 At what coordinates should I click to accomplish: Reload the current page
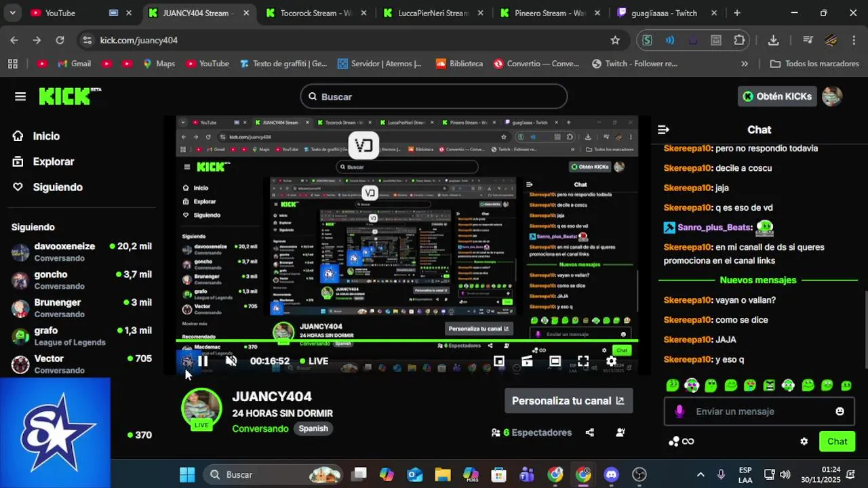tap(60, 40)
